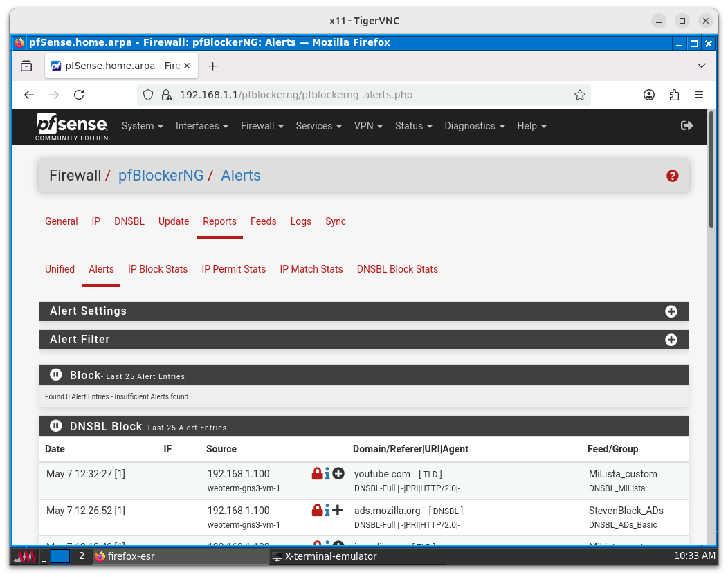Open the Firefox hamburger menu
Viewport: 728px width, 577px height.
699,95
